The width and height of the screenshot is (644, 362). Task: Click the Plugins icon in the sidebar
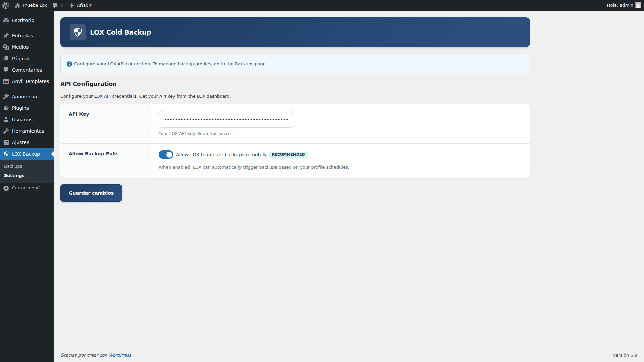point(6,108)
